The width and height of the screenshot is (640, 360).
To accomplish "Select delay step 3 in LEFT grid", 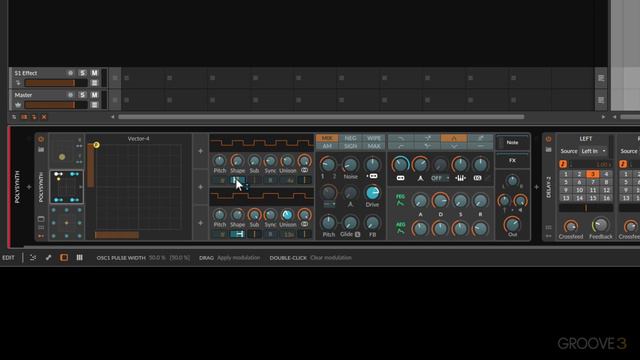I will point(593,174).
